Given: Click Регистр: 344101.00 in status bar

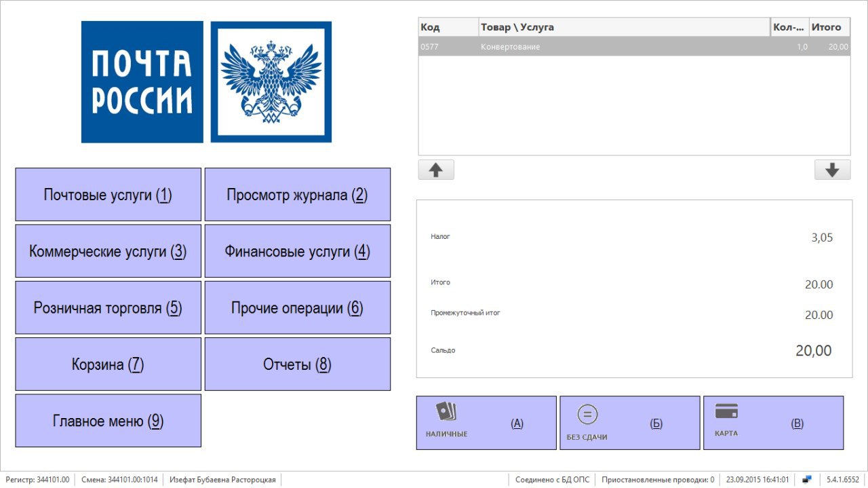Looking at the screenshot, I should [x=37, y=480].
